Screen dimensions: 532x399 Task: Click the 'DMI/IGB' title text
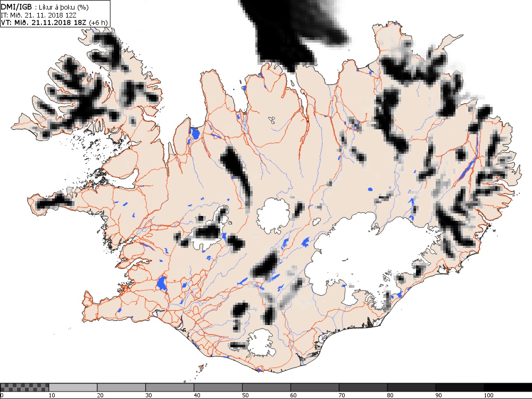tap(16, 7)
